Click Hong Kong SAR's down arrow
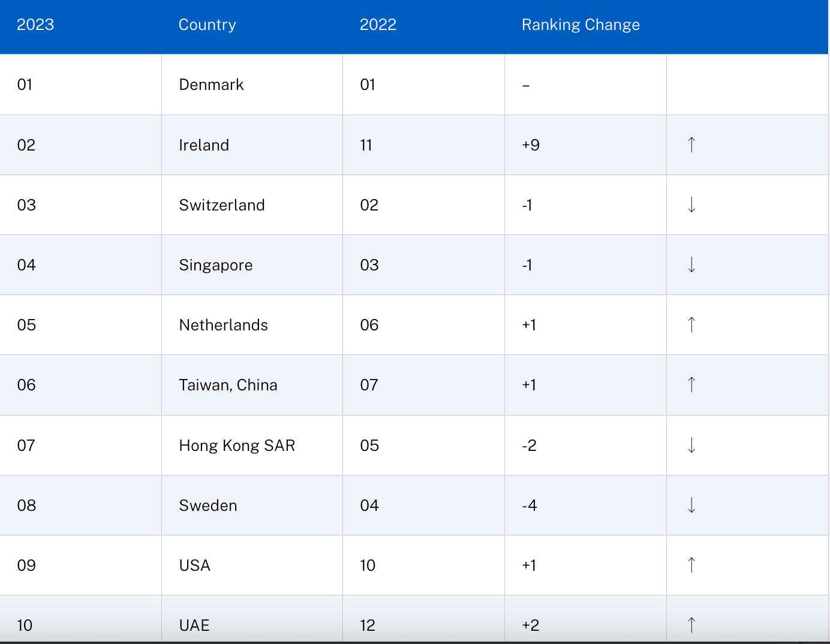Screen dimensions: 830x644 click(x=691, y=445)
